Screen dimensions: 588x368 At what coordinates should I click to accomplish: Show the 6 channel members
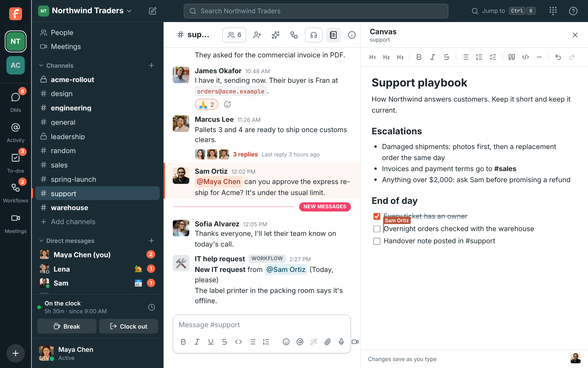pos(234,35)
